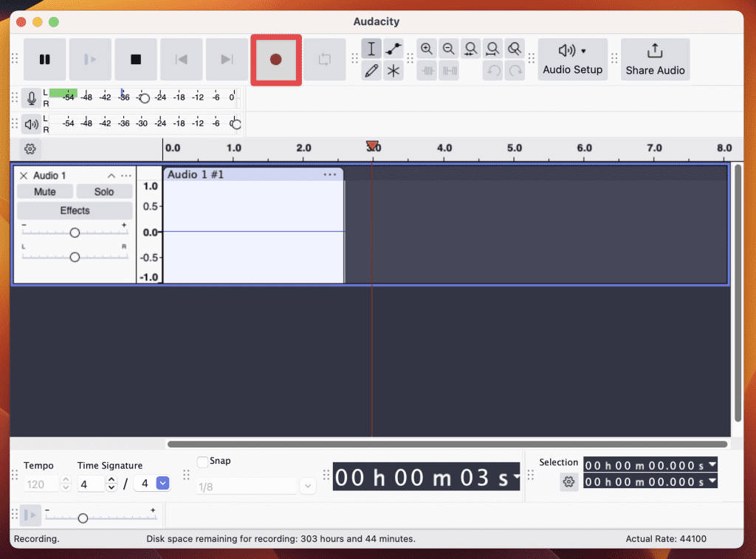
Task: Click the Actual Rate: 44100 status text
Action: point(666,539)
